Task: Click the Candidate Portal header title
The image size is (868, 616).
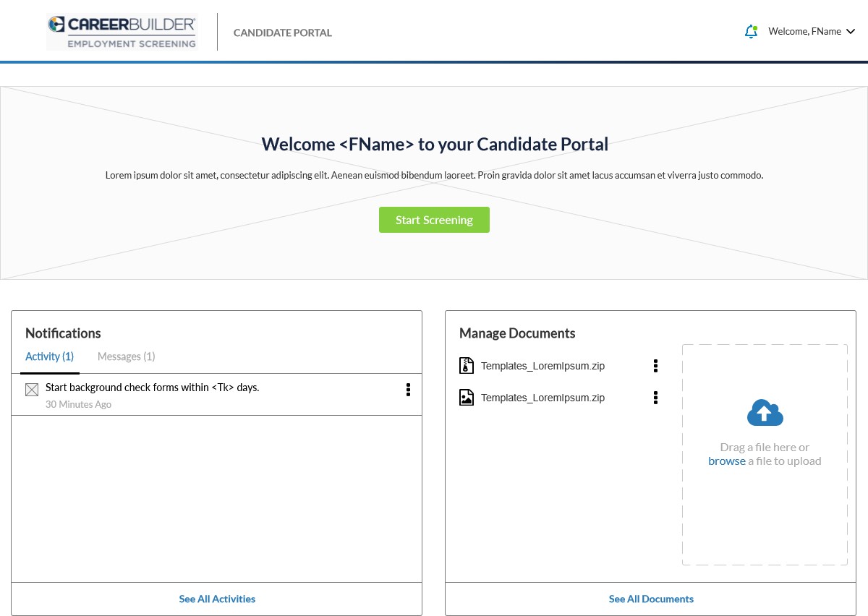Action: click(x=282, y=33)
